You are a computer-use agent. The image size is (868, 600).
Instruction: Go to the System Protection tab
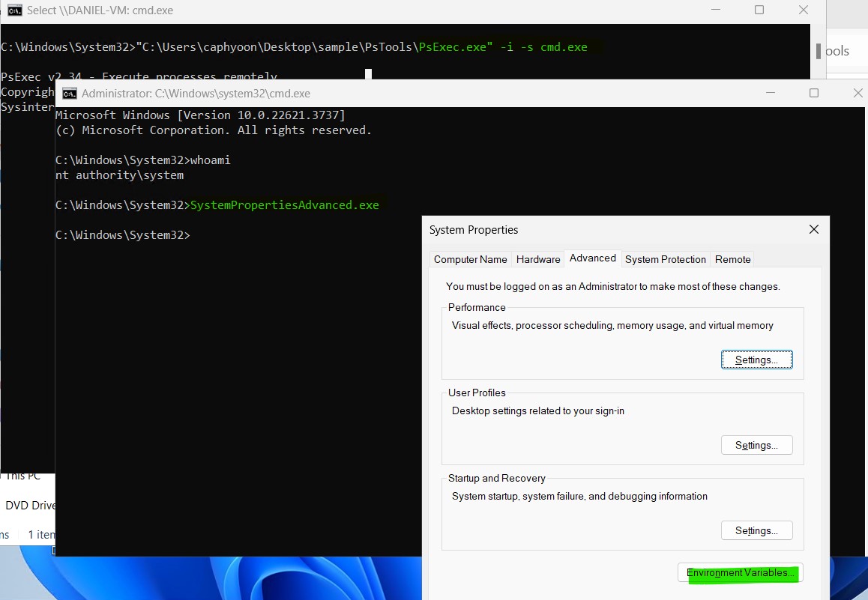[x=665, y=259]
